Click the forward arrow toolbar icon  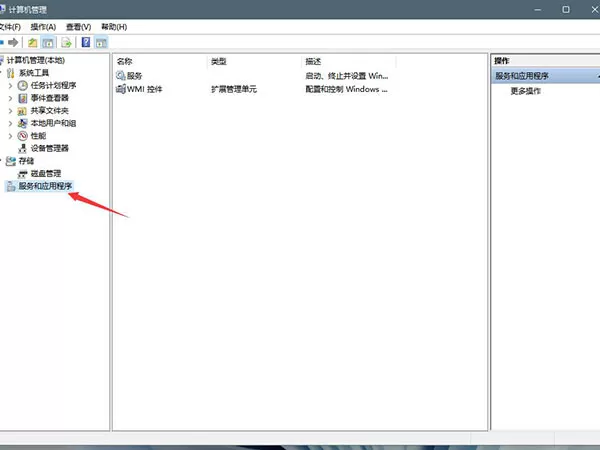[13, 42]
